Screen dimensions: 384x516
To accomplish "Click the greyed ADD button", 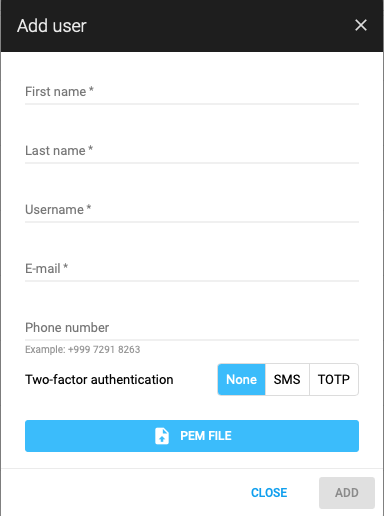I will pyautogui.click(x=347, y=493).
